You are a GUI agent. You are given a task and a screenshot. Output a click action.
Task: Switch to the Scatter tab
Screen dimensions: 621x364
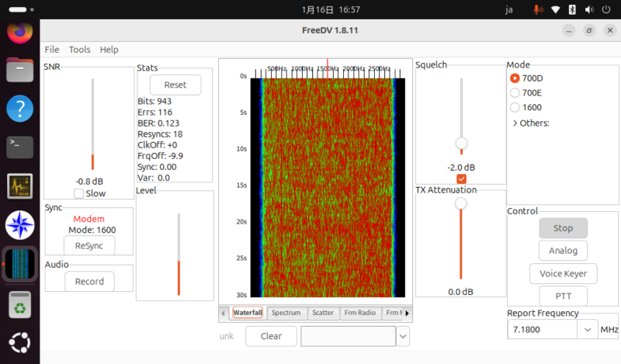[x=323, y=313]
